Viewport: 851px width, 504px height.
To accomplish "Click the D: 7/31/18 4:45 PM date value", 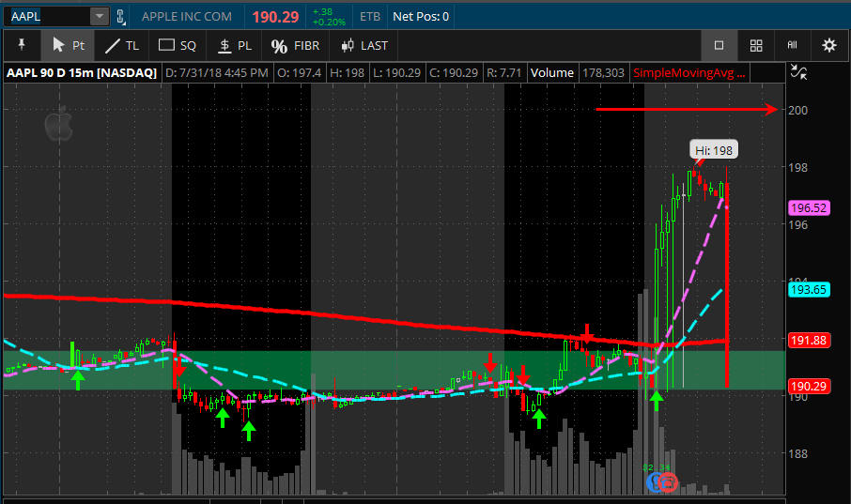I will point(217,72).
